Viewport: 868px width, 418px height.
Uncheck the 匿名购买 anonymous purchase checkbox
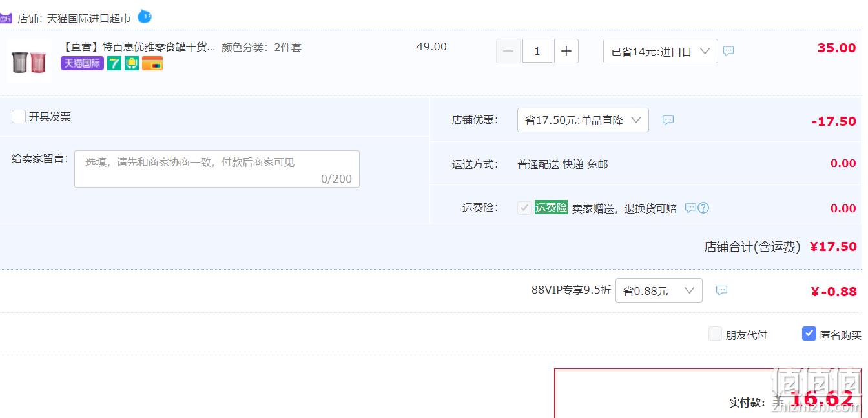coord(809,333)
